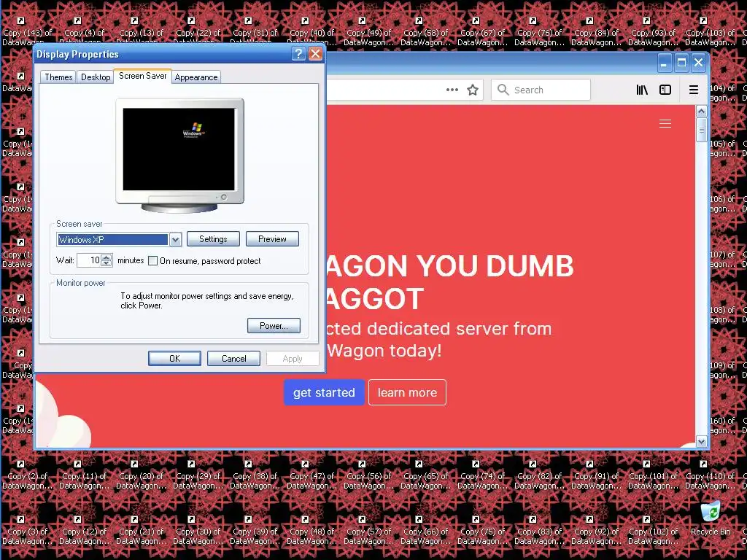
Task: Select Copy (29) of DataWagon shortcut
Action: pyautogui.click(x=198, y=475)
